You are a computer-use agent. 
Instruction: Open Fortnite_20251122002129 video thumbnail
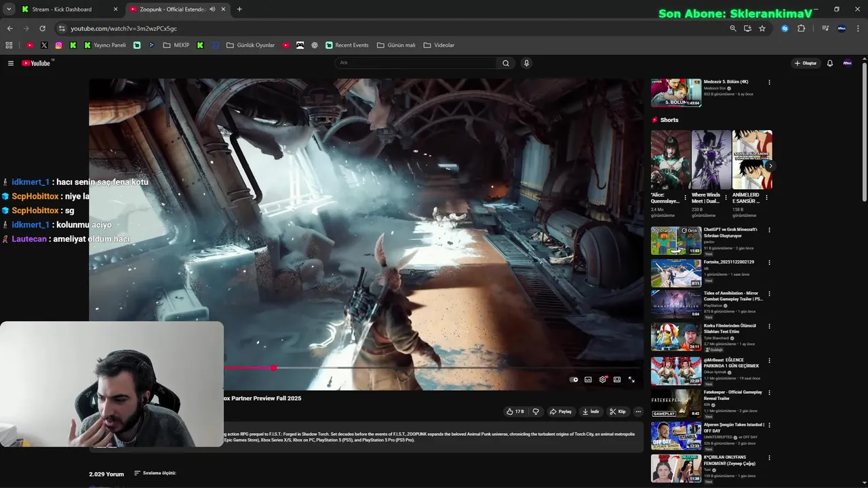(x=676, y=273)
